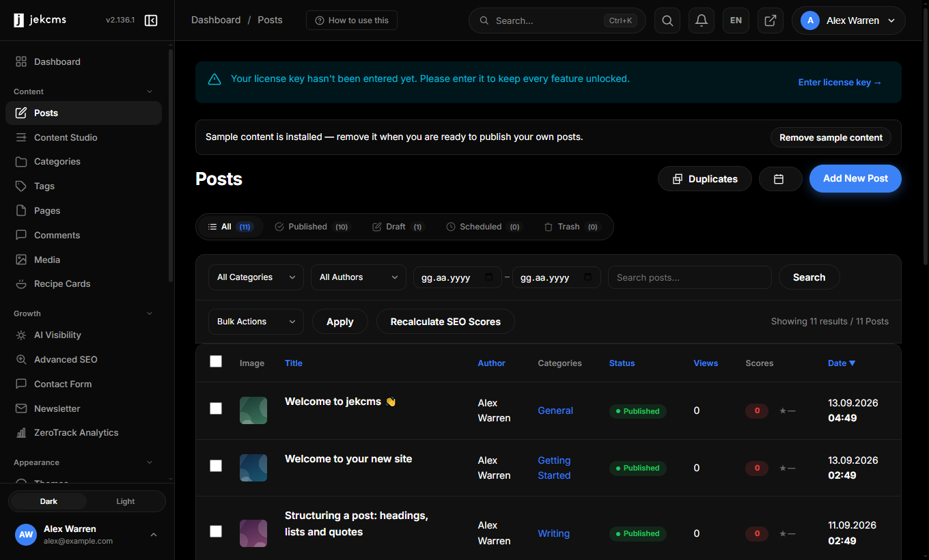
Task: Check the 'Welcome to your new site' checkbox
Action: pyautogui.click(x=216, y=466)
